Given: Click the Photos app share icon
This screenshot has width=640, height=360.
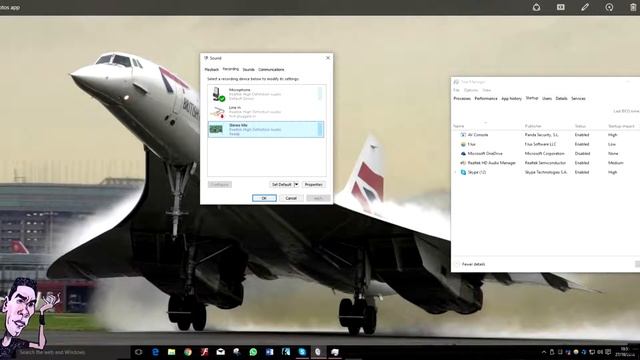Looking at the screenshot, I should [x=536, y=7].
